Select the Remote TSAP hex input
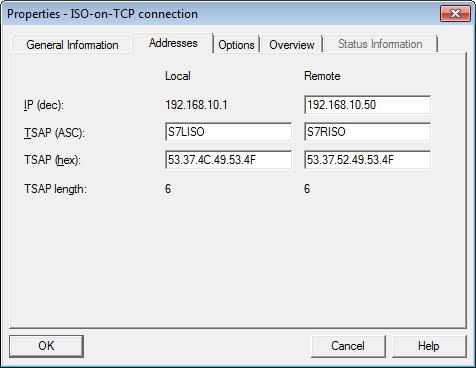Viewport: 476px width, 368px height. (x=367, y=160)
